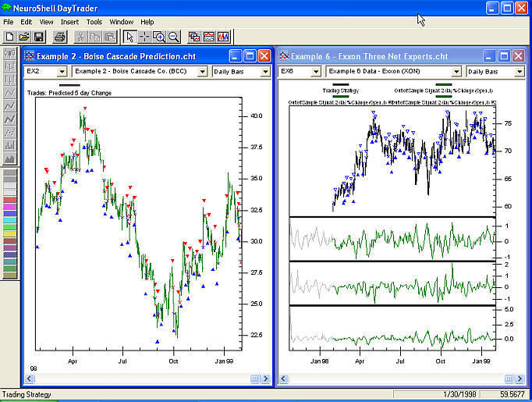Open the Example 6 Data - Exxon dropdown

(x=456, y=72)
